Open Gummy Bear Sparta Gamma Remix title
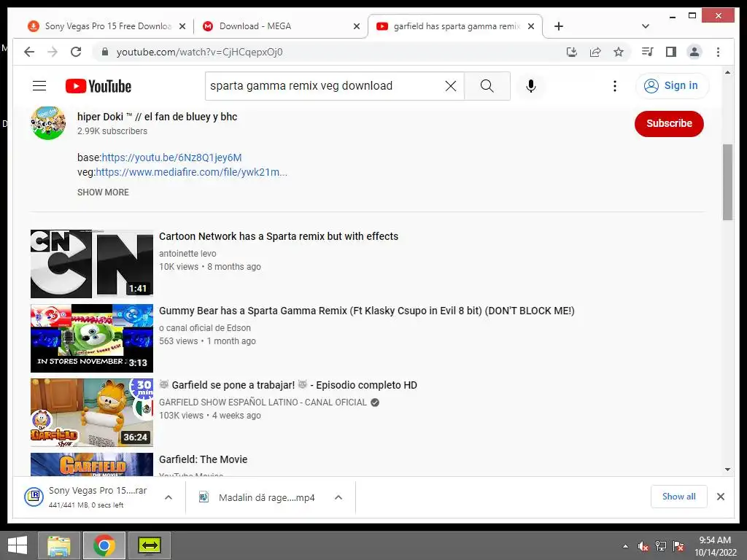This screenshot has width=747, height=560. pyautogui.click(x=367, y=311)
